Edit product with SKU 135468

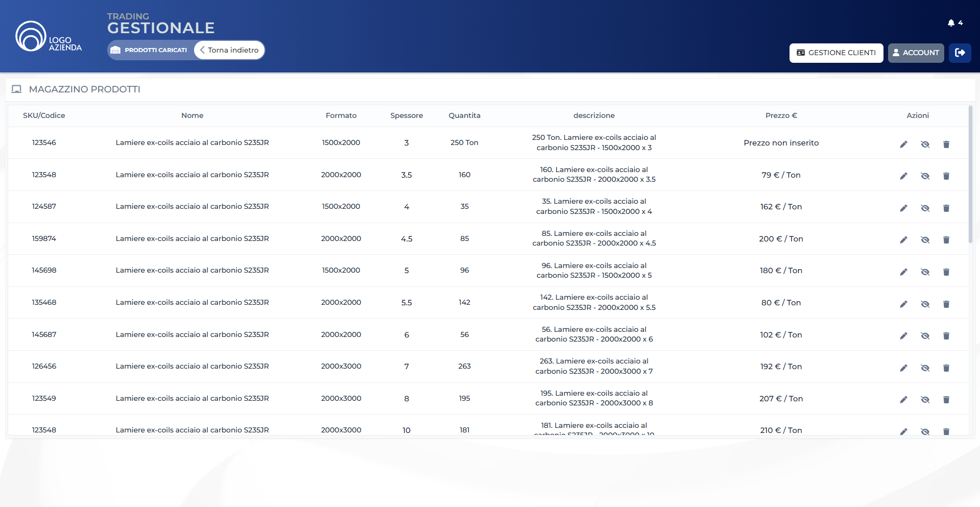[903, 304]
